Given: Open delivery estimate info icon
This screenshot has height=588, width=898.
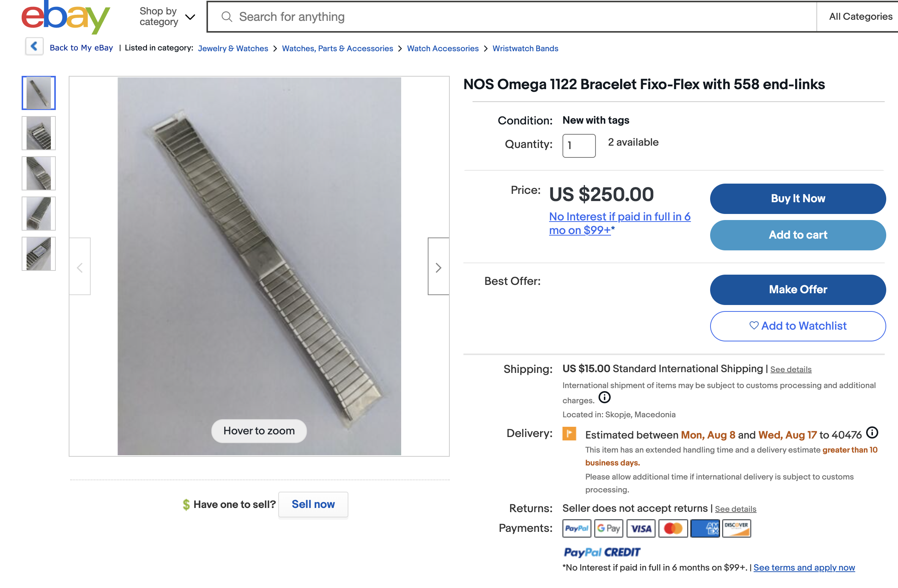Looking at the screenshot, I should pyautogui.click(x=872, y=432).
